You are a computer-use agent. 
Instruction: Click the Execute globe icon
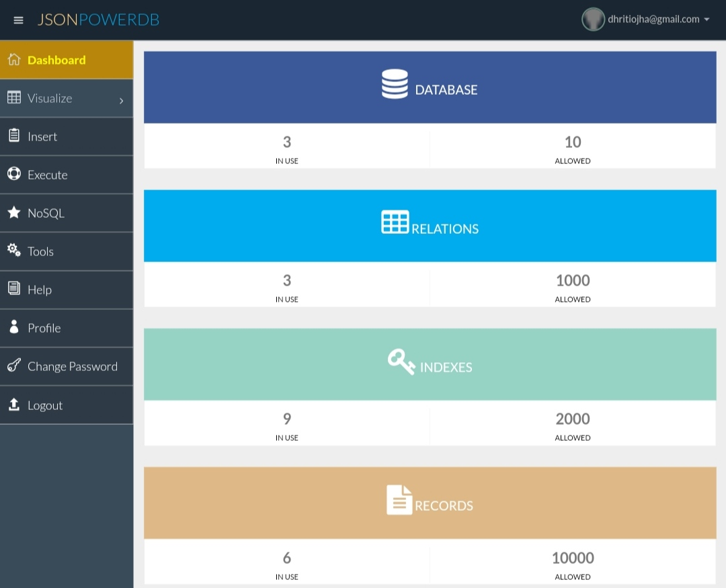point(14,173)
